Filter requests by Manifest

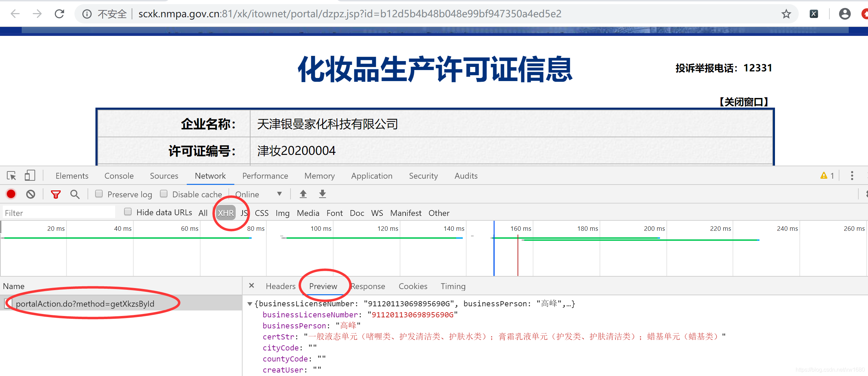tap(406, 213)
